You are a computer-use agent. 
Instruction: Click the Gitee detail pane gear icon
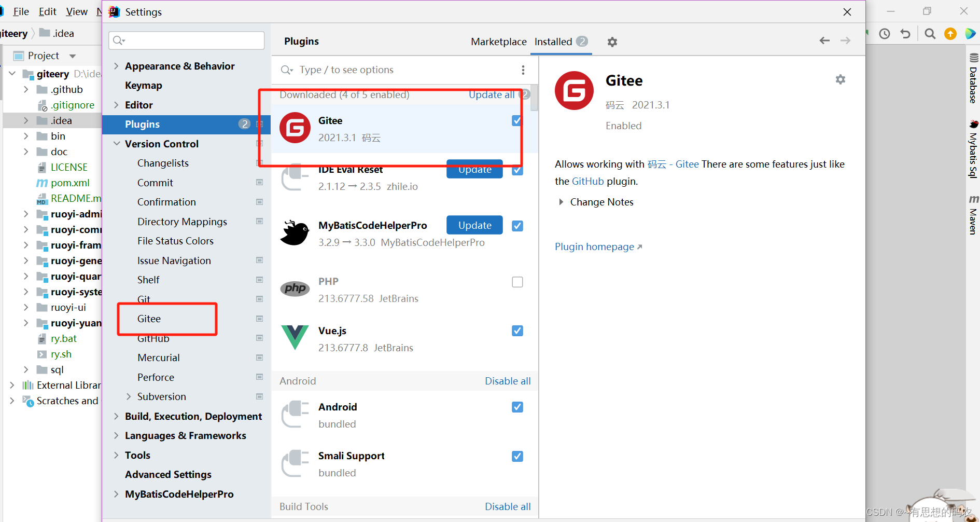click(841, 79)
